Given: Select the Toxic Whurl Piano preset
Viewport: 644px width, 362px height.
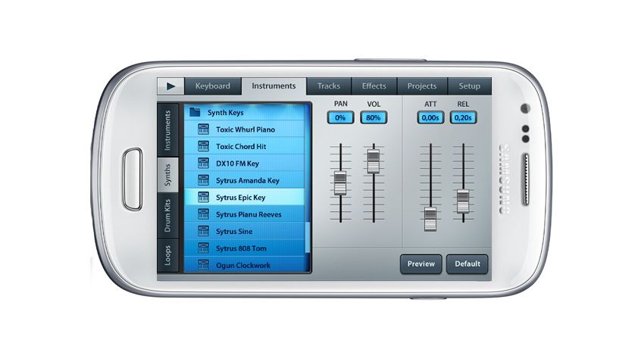Looking at the screenshot, I should pos(245,130).
